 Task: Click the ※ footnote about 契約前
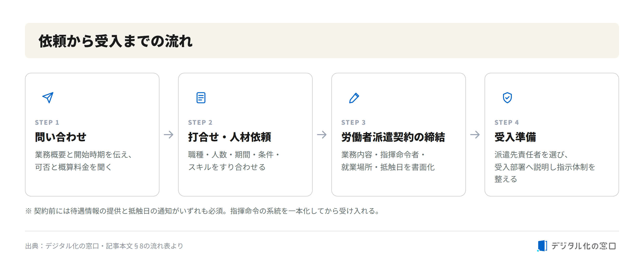203,211
